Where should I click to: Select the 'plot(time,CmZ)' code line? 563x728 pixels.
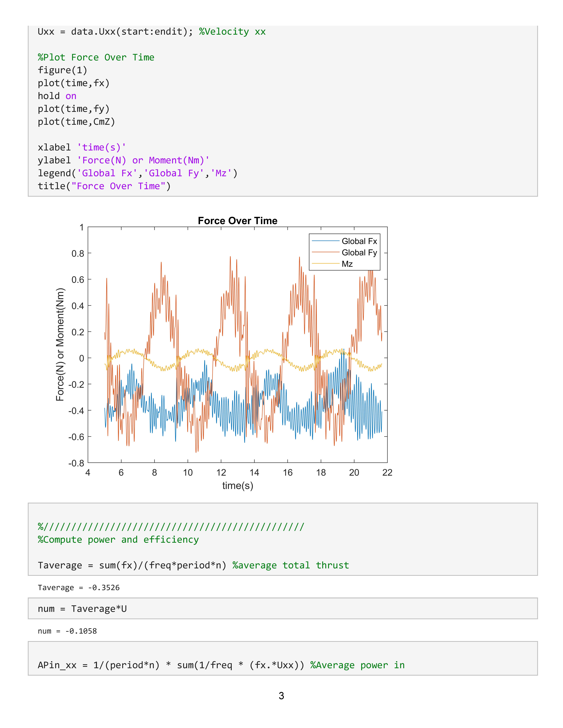point(76,122)
